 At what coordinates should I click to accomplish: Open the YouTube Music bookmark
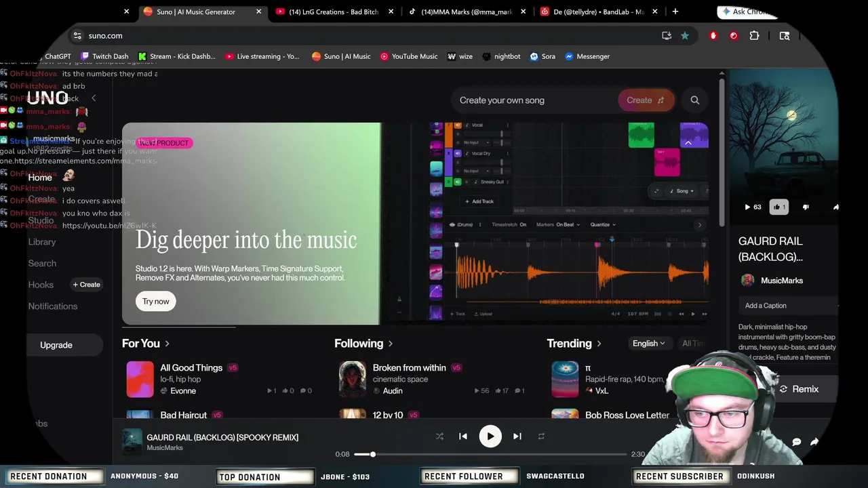point(408,56)
